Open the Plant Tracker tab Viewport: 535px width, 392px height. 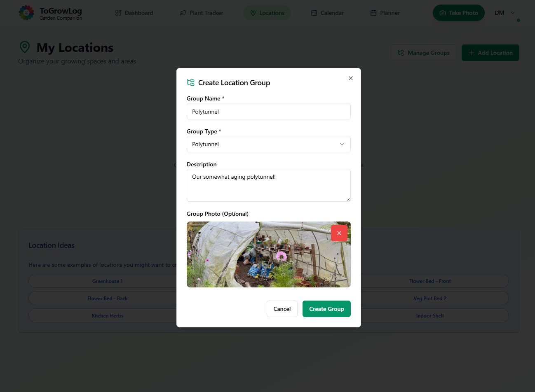pyautogui.click(x=202, y=13)
